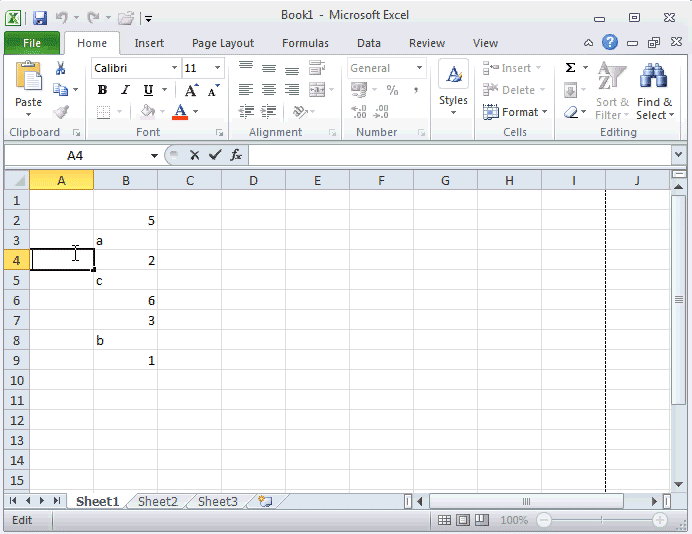Screen dimensions: 692x534
Task: Open the Formulas ribbon tab
Action: (305, 43)
